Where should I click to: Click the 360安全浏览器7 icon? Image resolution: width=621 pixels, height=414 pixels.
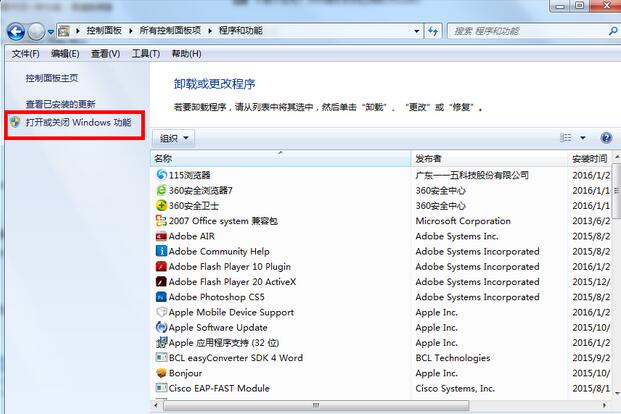[161, 190]
